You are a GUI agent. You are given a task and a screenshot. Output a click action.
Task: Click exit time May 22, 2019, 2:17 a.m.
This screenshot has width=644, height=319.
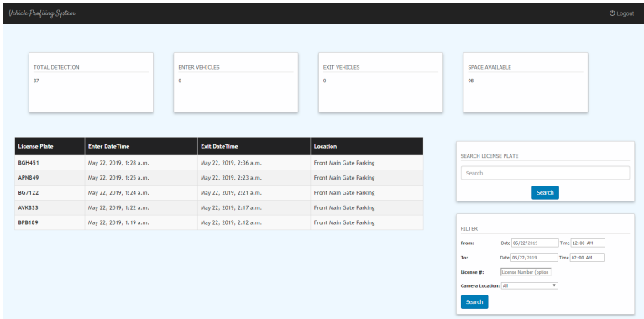click(231, 207)
